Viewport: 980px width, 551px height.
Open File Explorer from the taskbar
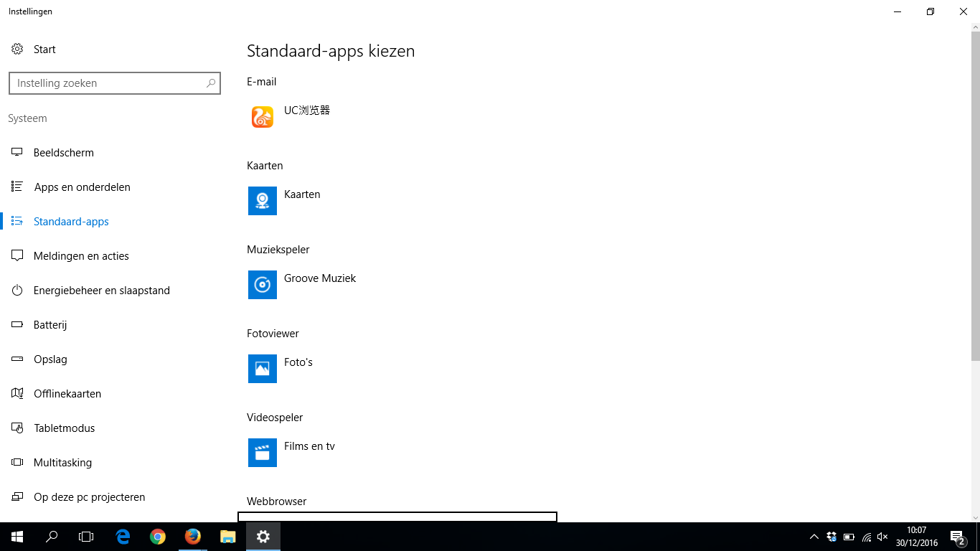(227, 537)
